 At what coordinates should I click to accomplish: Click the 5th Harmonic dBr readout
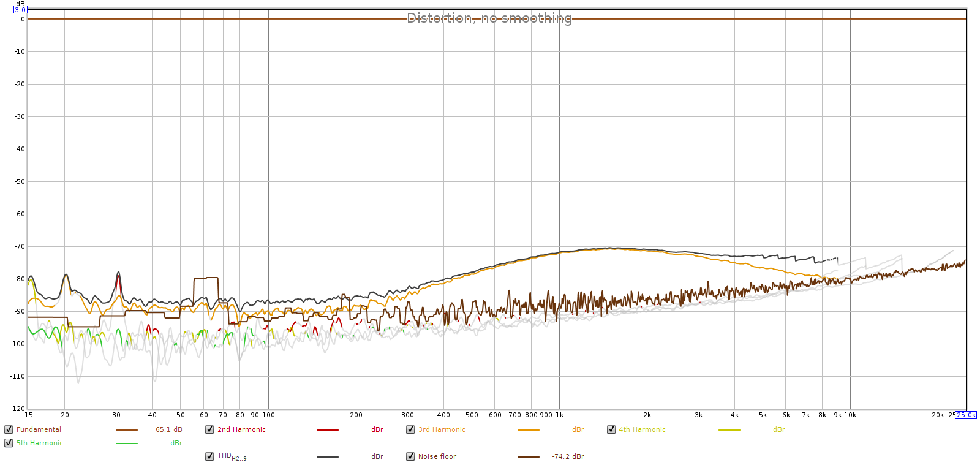[176, 443]
